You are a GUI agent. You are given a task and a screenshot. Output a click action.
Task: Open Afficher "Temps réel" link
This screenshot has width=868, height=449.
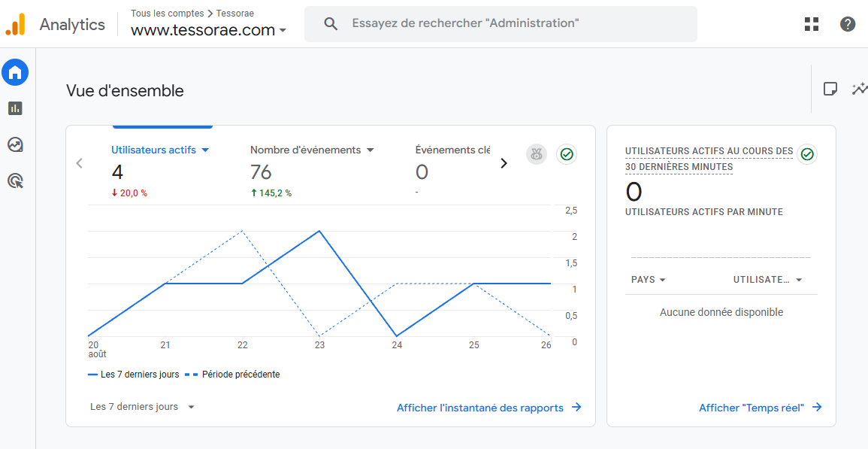[x=752, y=408]
